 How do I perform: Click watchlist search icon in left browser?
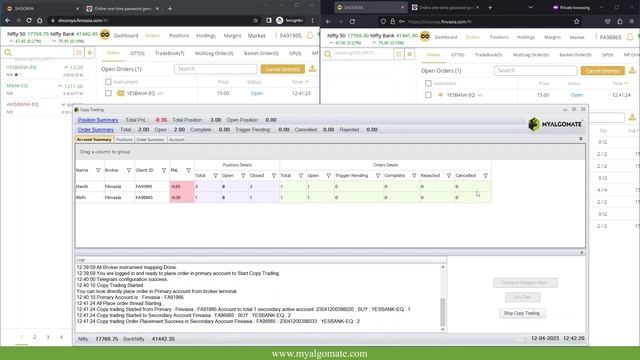point(8,53)
